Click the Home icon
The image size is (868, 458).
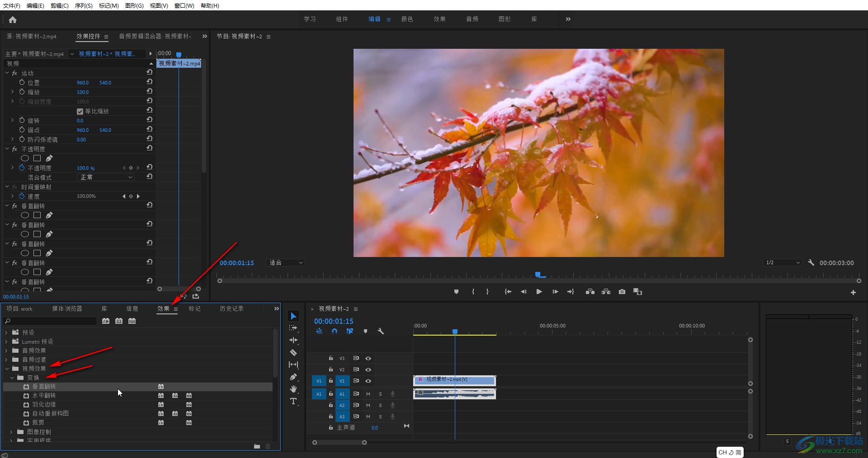click(13, 19)
